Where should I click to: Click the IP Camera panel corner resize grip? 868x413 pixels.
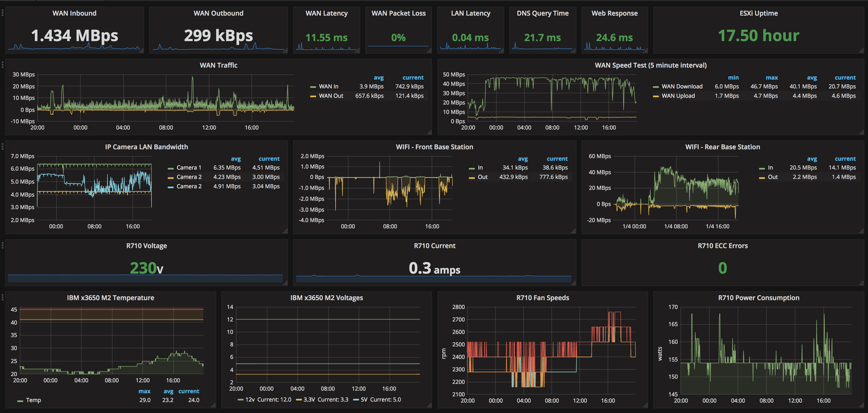pos(285,231)
